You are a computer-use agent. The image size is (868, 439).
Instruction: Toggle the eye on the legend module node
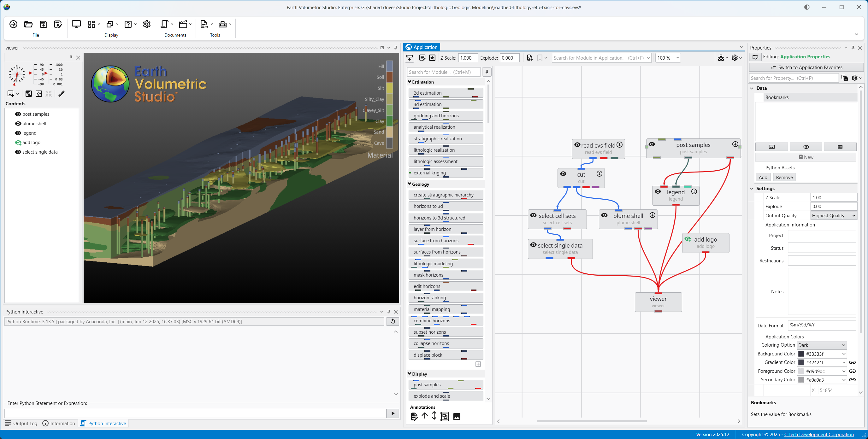tap(658, 192)
